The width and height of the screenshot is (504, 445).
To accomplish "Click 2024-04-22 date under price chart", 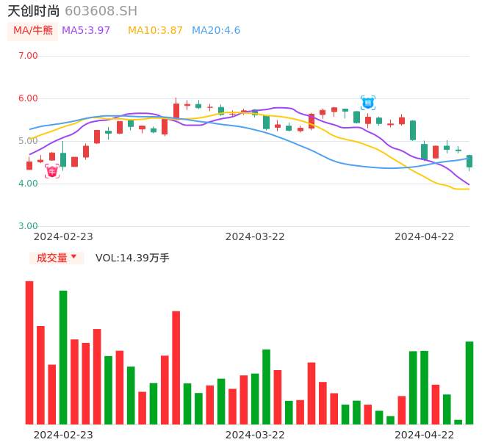I will pos(425,237).
